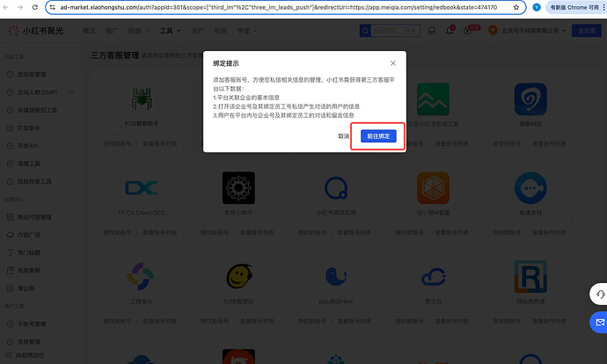The width and height of the screenshot is (607, 364).
Task: Click the yellow smiley 53快服测试 icon
Action: (x=239, y=276)
